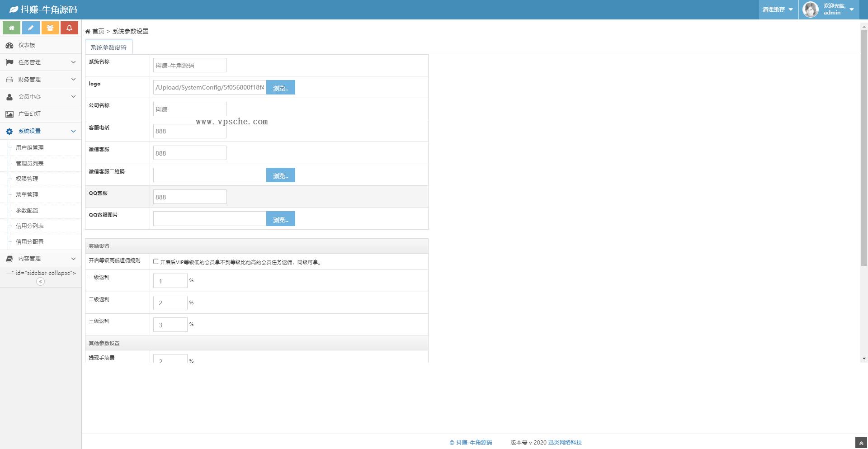Open 用户组管理 submenu item
Image resolution: width=868 pixels, height=449 pixels.
click(x=30, y=148)
